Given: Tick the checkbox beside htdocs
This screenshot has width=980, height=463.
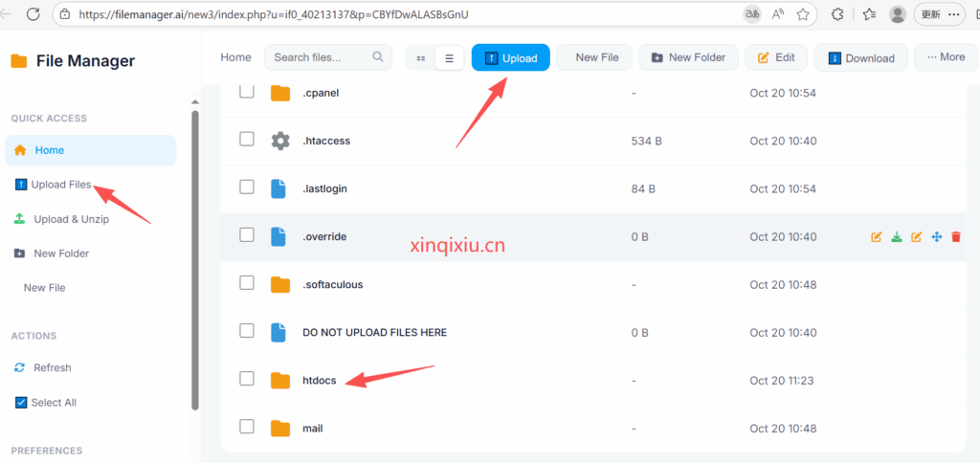Looking at the screenshot, I should pos(247,379).
